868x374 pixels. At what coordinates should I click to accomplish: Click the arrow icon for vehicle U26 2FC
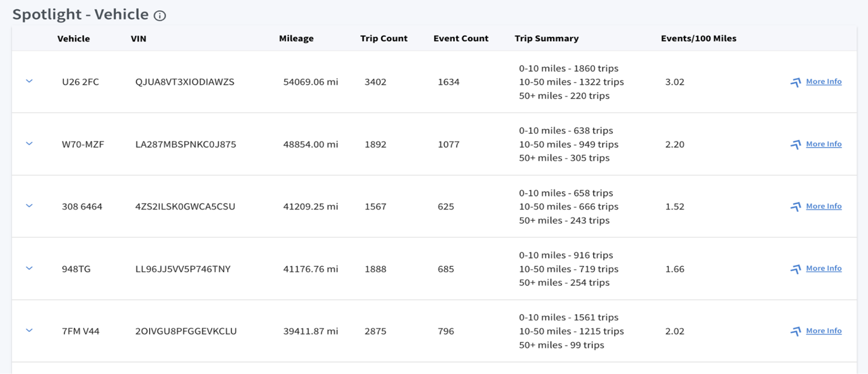796,82
